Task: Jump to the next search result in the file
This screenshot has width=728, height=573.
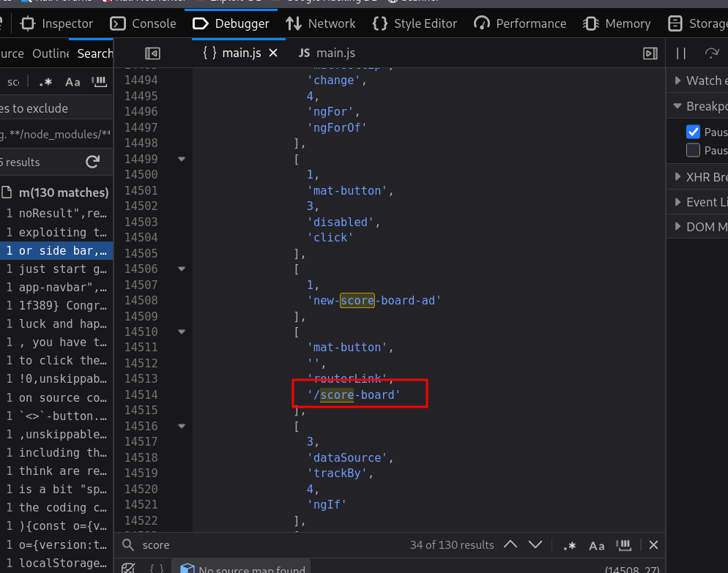Action: click(535, 545)
